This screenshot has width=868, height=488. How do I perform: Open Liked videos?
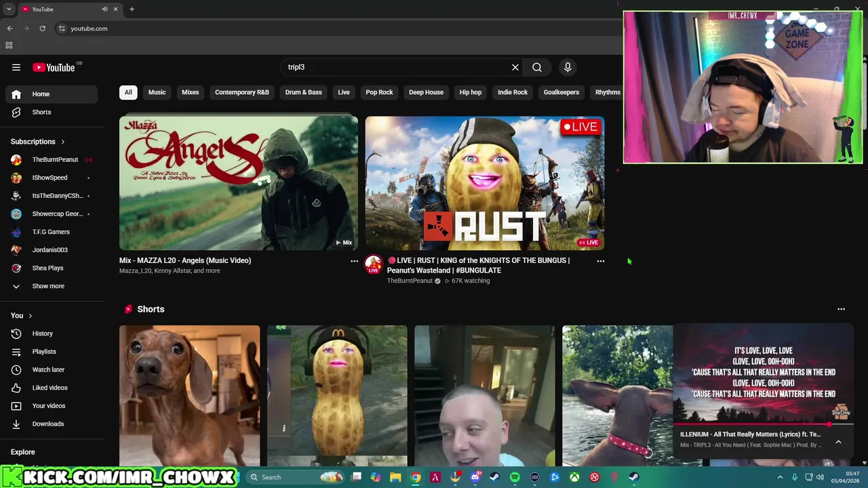tap(52, 388)
